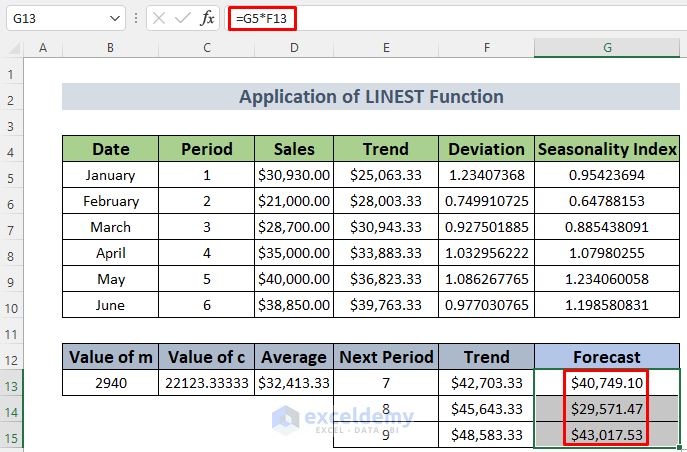Select the Forecast cell showing $40,749.10
The image size is (687, 452).
tap(607, 383)
